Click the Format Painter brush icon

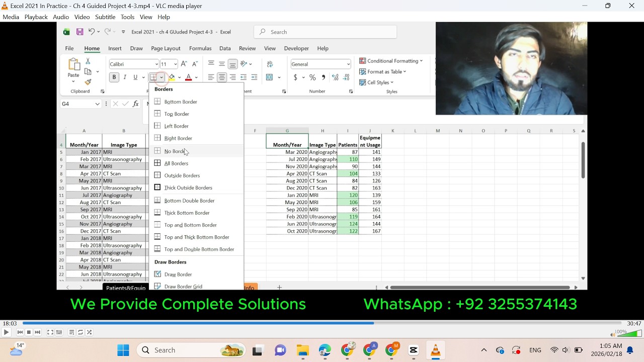pos(88,82)
